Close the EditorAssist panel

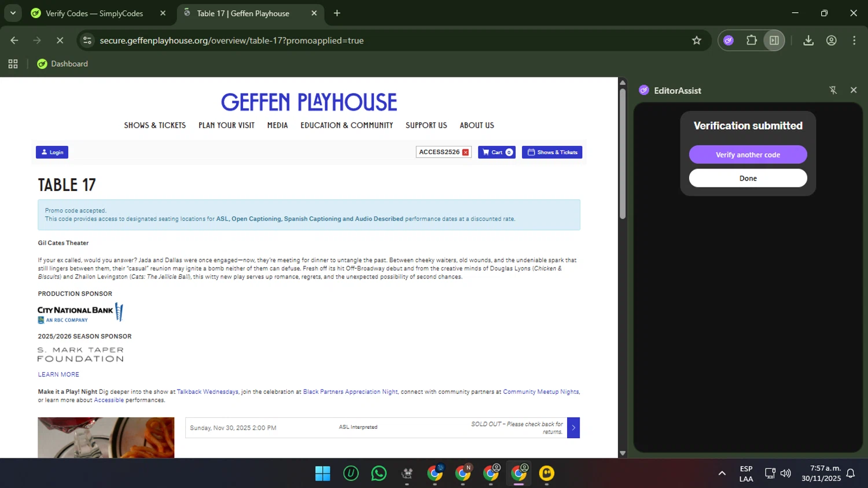coord(854,90)
